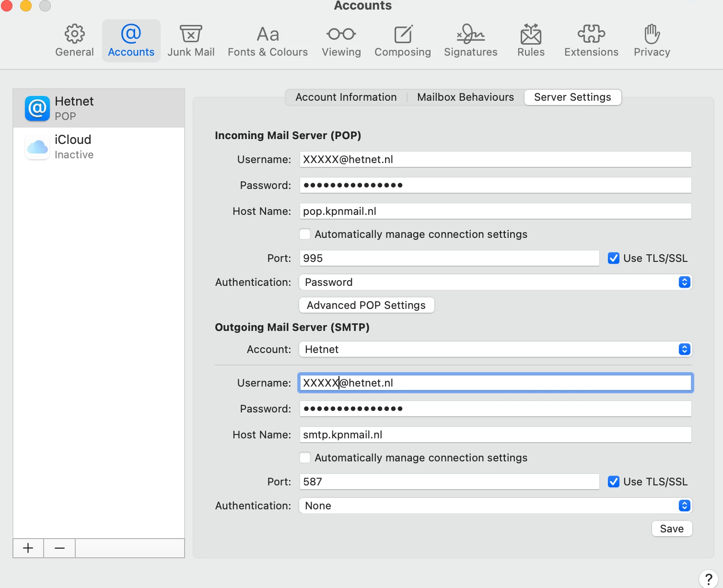The width and height of the screenshot is (723, 588).
Task: Select the Accounts preferences pane
Action: click(x=131, y=41)
